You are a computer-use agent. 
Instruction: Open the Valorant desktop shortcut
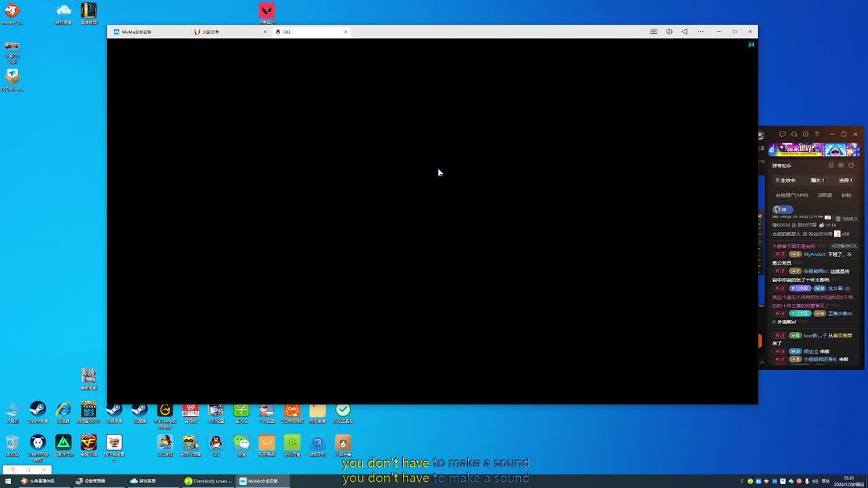267,12
